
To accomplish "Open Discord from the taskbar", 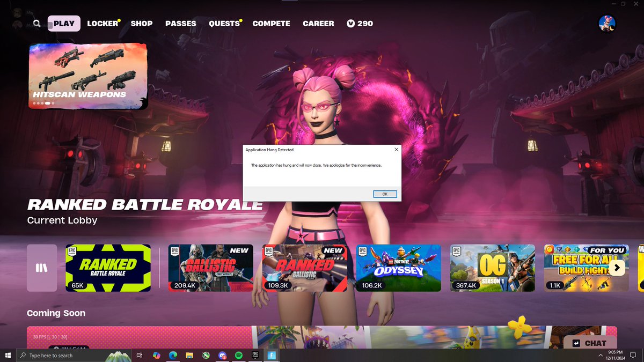I will (x=222, y=356).
